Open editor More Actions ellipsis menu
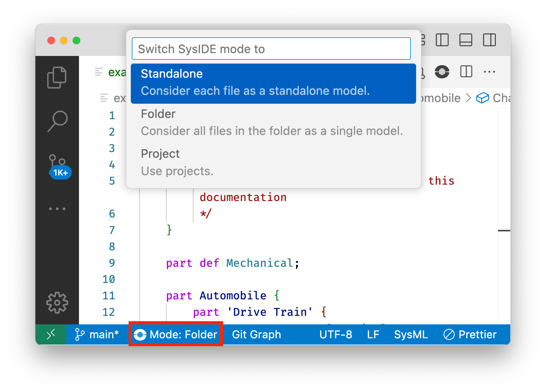The image size is (546, 392). 489,72
